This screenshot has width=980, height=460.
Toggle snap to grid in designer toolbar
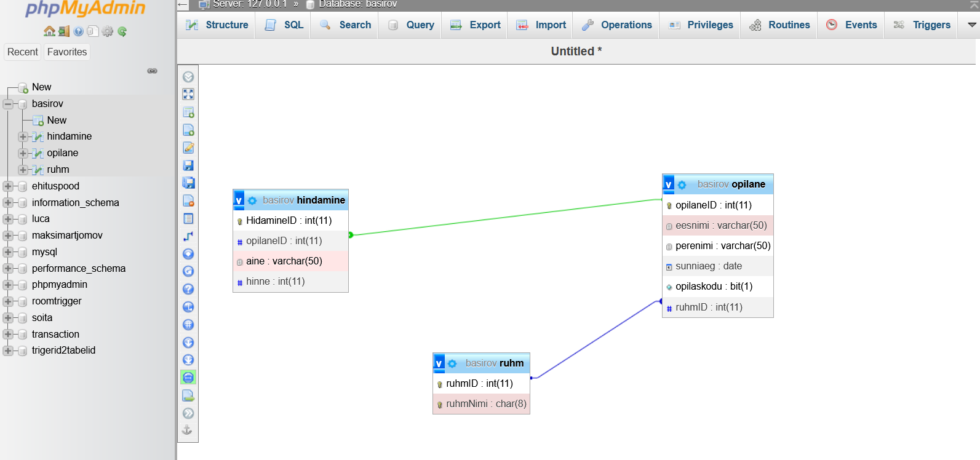pyautogui.click(x=188, y=325)
